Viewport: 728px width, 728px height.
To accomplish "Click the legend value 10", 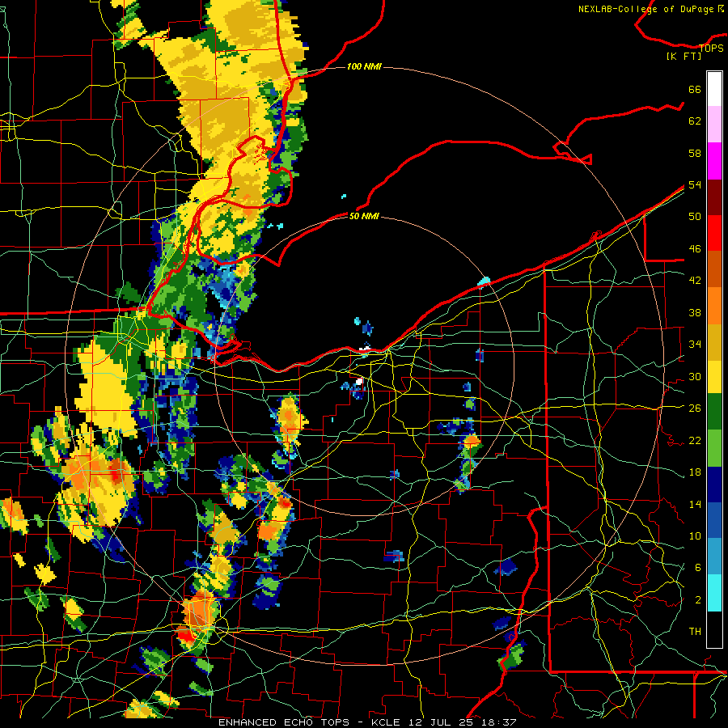I will 695,536.
